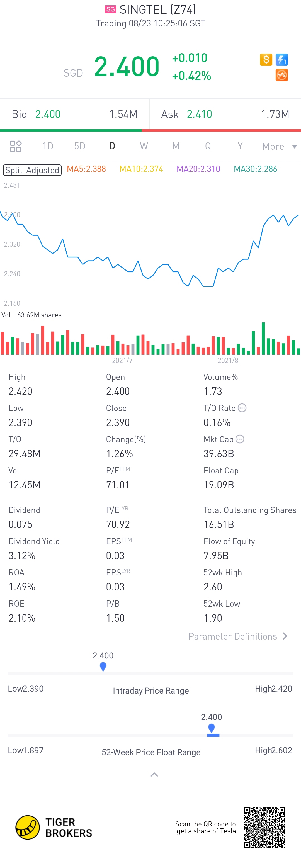Tap the blue lightning bolt badge

[281, 60]
